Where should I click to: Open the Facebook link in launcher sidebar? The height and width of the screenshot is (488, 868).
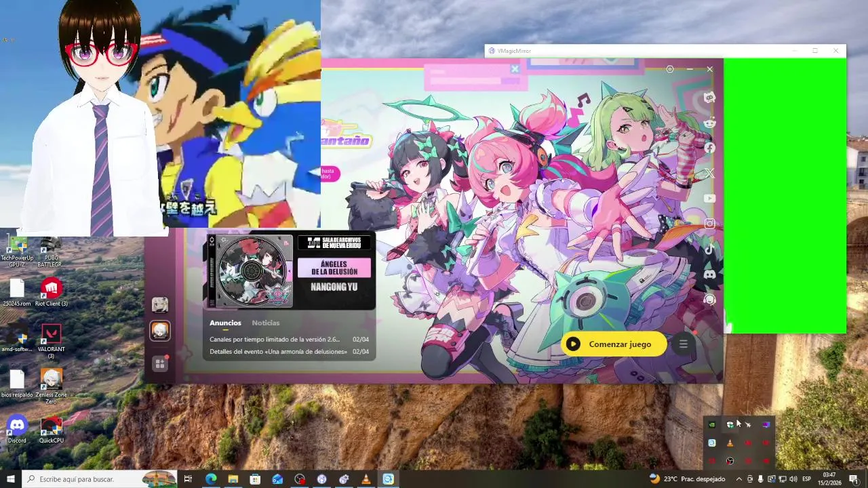coord(709,148)
